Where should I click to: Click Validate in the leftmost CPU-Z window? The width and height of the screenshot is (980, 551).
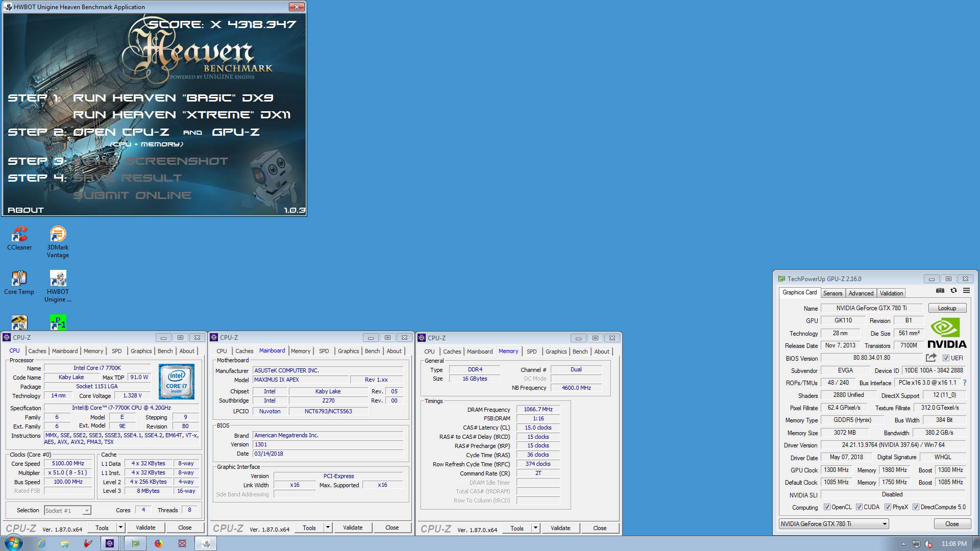click(145, 528)
